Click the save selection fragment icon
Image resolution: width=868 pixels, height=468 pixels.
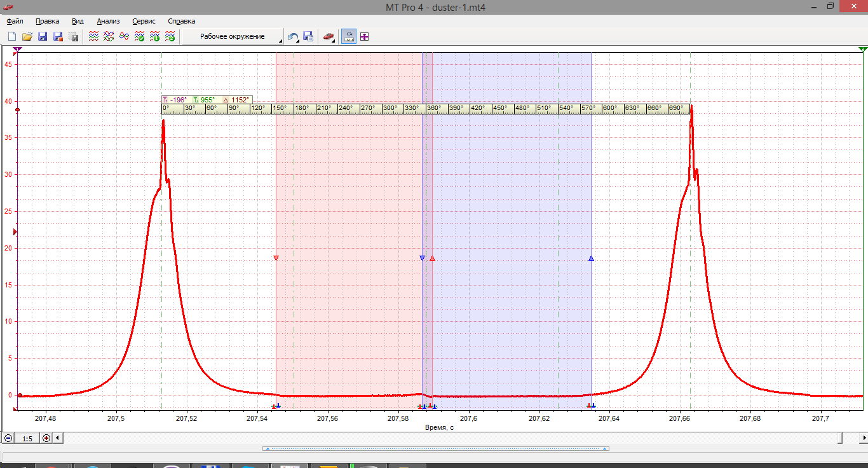click(73, 37)
